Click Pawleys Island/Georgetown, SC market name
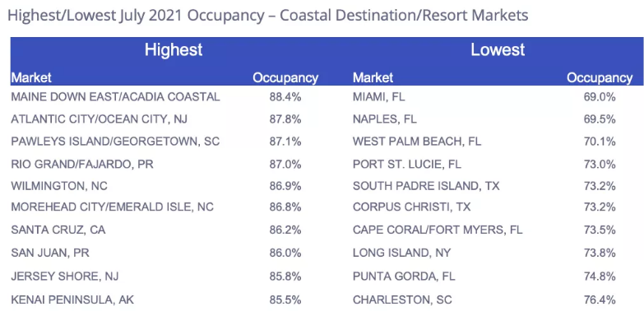 click(115, 142)
